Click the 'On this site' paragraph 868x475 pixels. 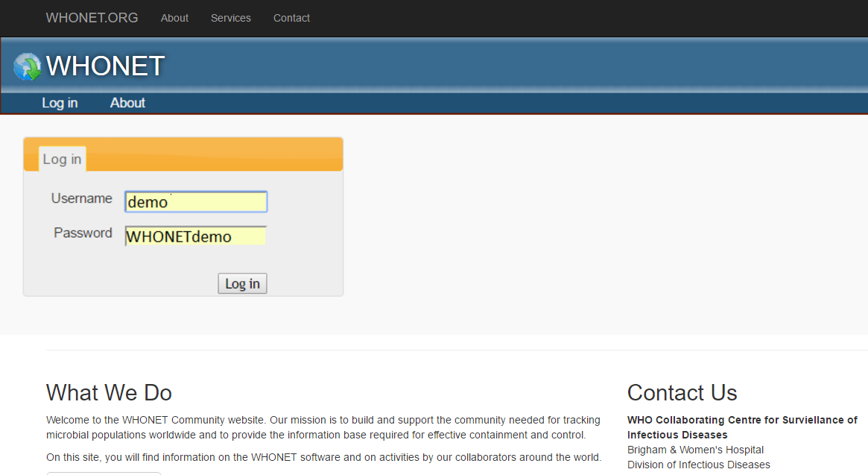[x=324, y=457]
